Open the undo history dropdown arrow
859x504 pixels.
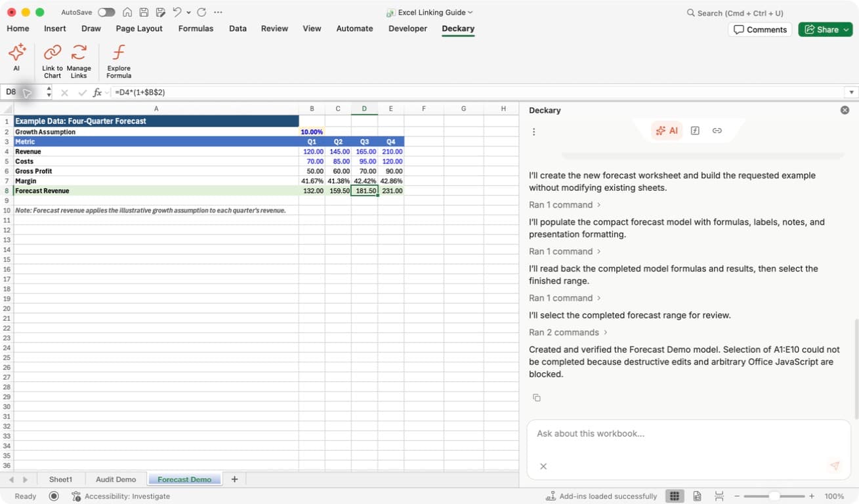point(189,12)
